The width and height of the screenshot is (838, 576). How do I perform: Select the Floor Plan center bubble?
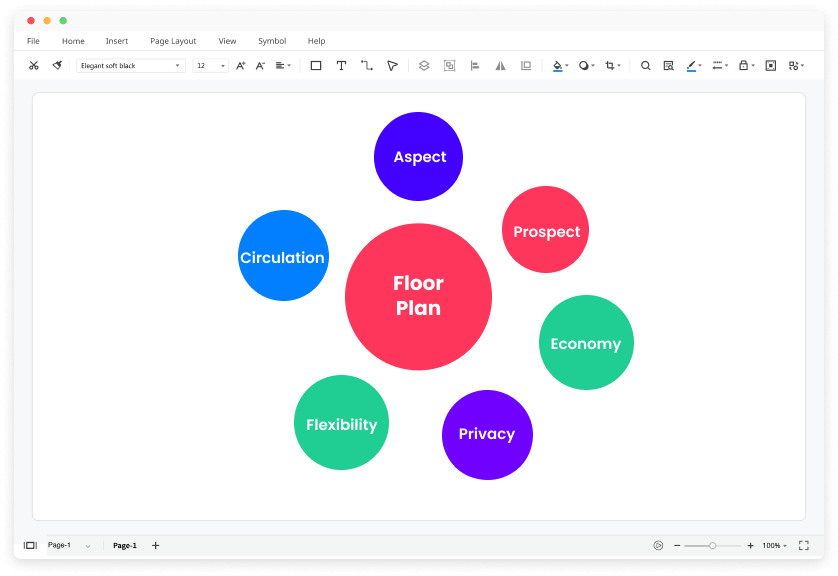click(418, 297)
